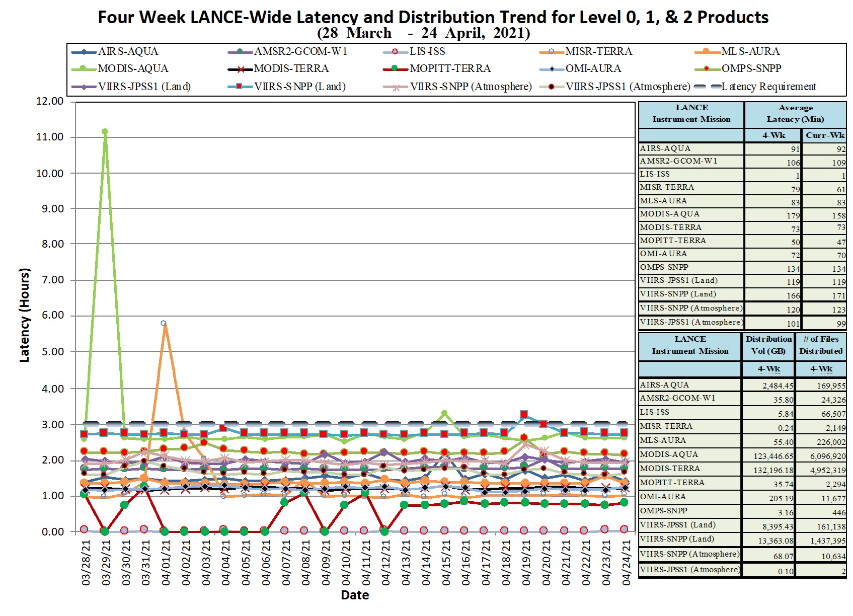853x616 pixels.
Task: Click the AIRS-AQUA row in latency table
Action: [x=742, y=149]
